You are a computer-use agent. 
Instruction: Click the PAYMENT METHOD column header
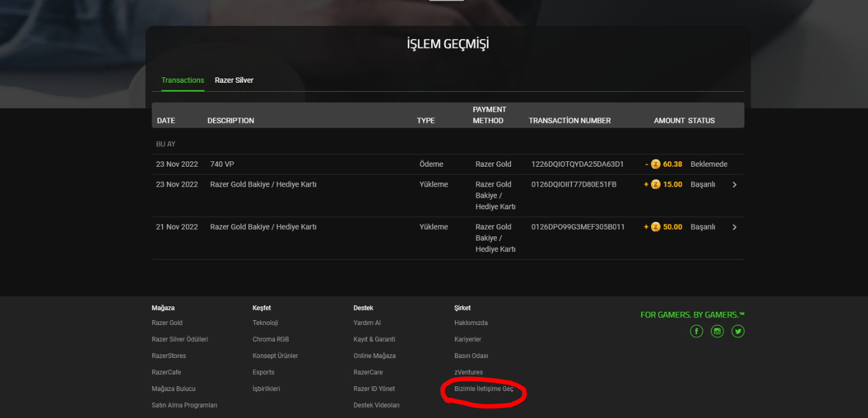tap(490, 115)
